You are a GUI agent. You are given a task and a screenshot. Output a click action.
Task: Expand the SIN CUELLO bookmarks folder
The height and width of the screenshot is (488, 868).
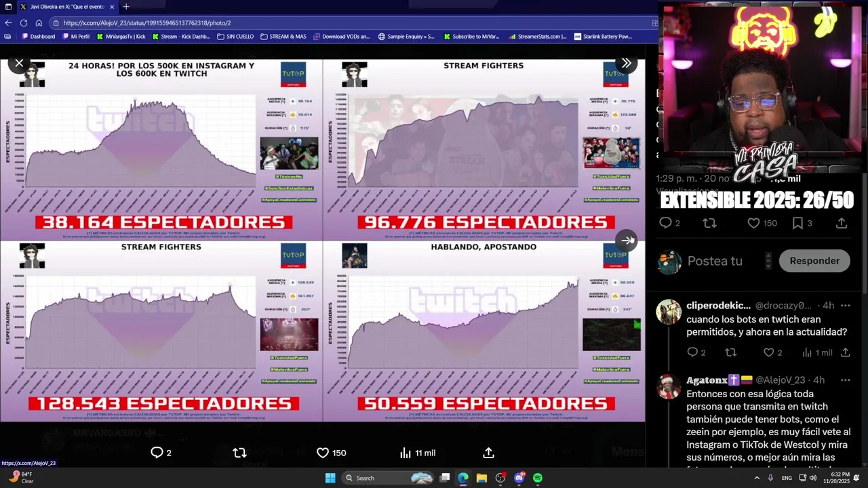tap(235, 37)
